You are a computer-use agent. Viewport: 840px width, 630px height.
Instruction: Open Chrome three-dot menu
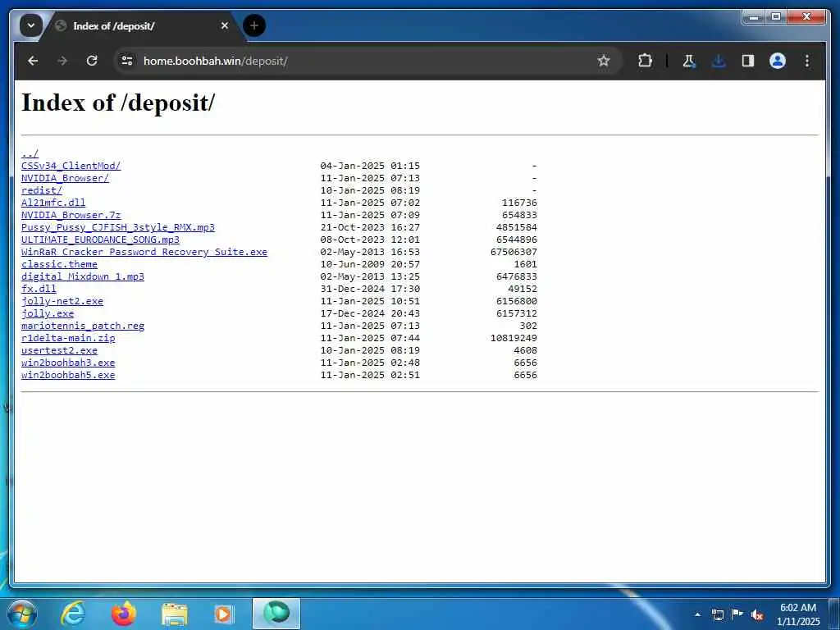[x=807, y=61]
